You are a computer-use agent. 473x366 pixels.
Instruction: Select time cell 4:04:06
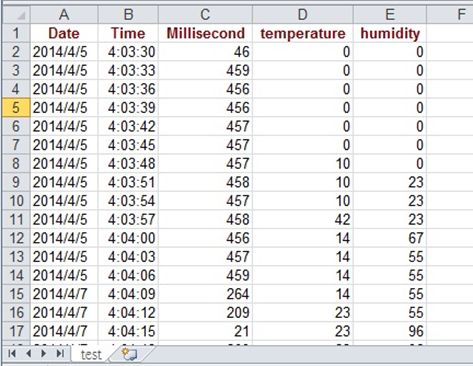pos(128,275)
